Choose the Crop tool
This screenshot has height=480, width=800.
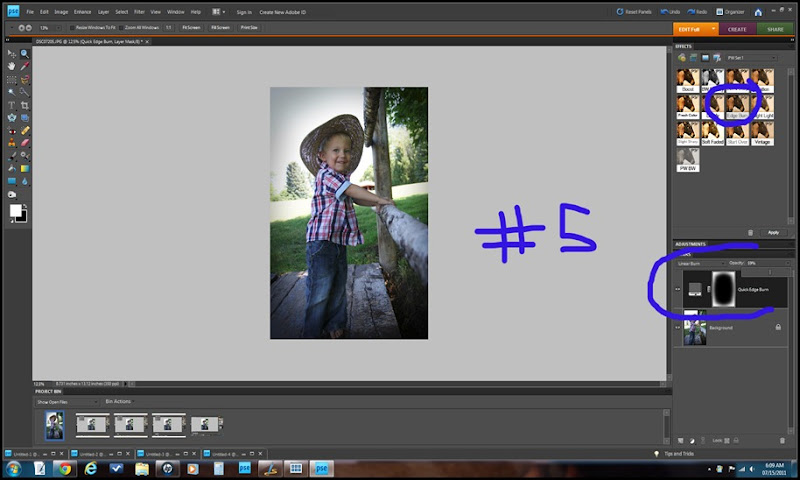click(x=24, y=104)
